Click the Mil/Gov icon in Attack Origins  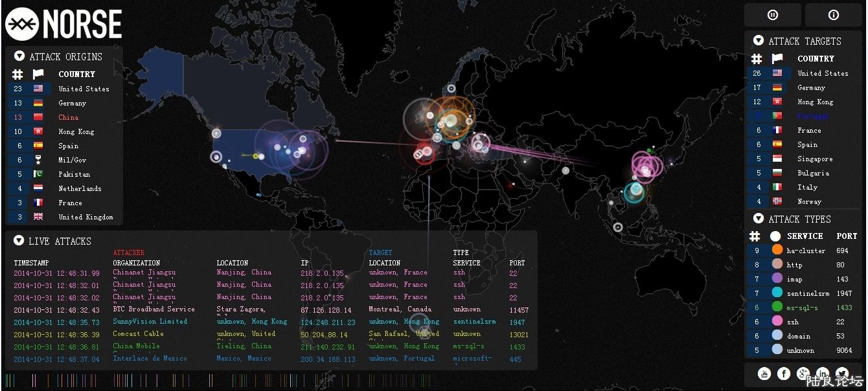coord(38,160)
